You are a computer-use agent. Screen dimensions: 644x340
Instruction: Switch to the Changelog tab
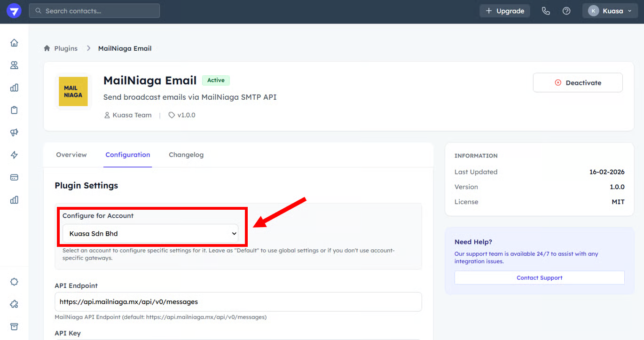tap(186, 155)
